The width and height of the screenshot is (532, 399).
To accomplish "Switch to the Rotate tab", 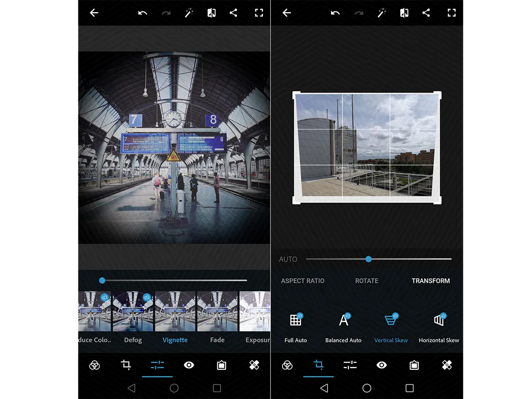I will pos(367,281).
